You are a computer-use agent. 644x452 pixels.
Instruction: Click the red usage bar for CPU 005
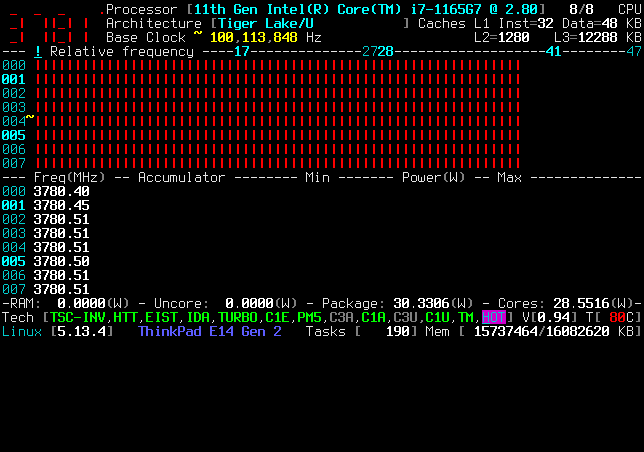(278, 135)
